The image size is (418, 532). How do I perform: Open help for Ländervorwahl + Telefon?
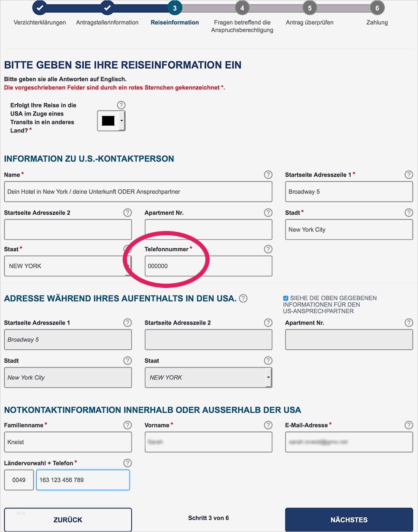point(127,463)
